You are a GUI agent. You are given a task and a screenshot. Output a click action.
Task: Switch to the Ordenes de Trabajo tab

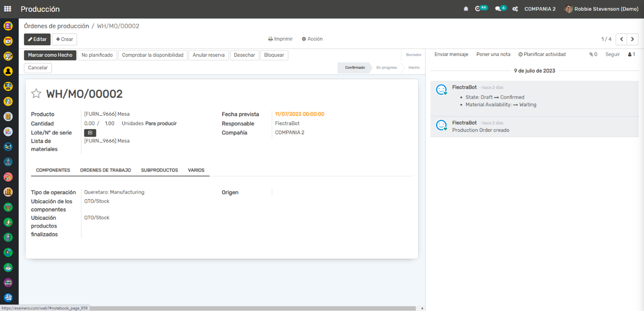pyautogui.click(x=105, y=170)
